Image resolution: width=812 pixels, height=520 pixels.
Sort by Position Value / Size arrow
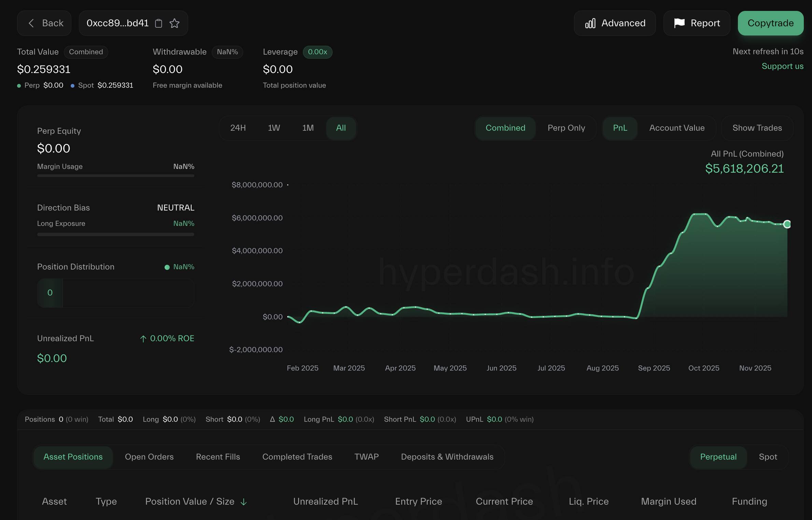[x=243, y=502]
